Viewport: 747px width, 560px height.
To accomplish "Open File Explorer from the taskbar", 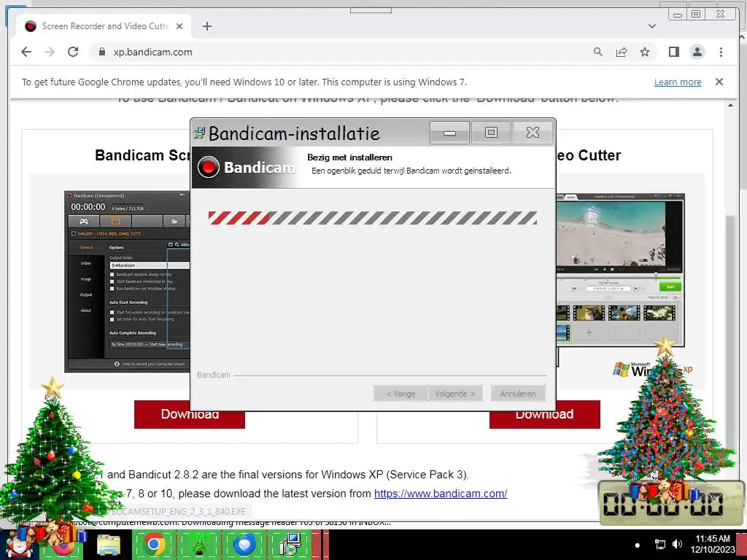I will click(x=109, y=545).
